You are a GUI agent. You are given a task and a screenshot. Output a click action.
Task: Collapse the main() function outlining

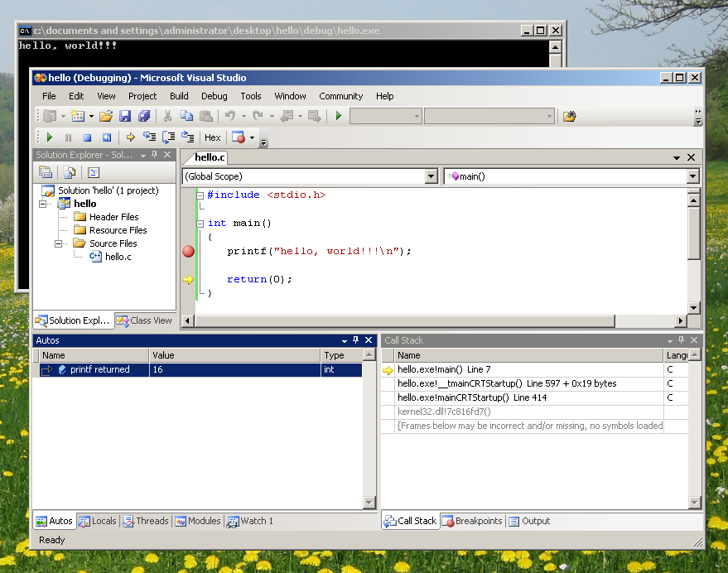(200, 224)
